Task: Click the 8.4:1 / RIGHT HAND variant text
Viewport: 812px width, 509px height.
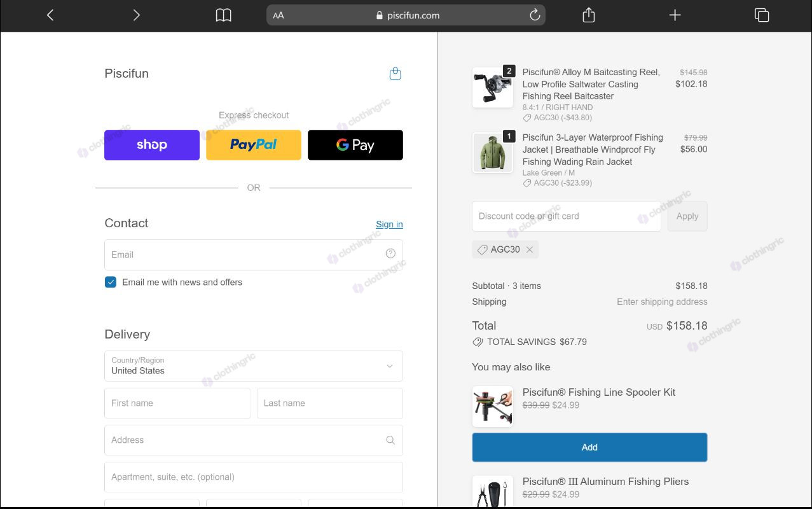Action: click(x=558, y=108)
